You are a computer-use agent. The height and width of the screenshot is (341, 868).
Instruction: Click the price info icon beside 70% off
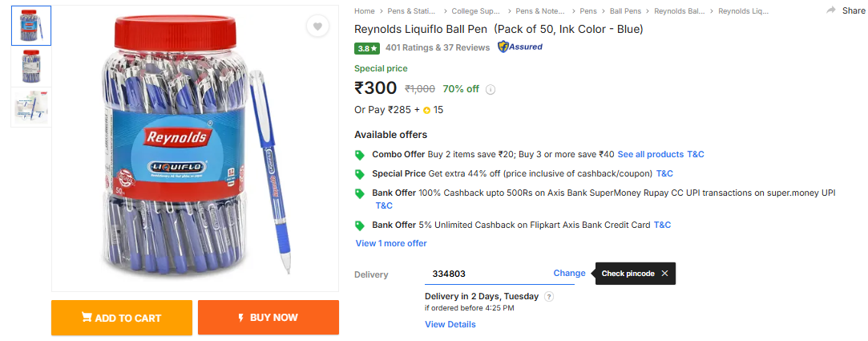(491, 90)
